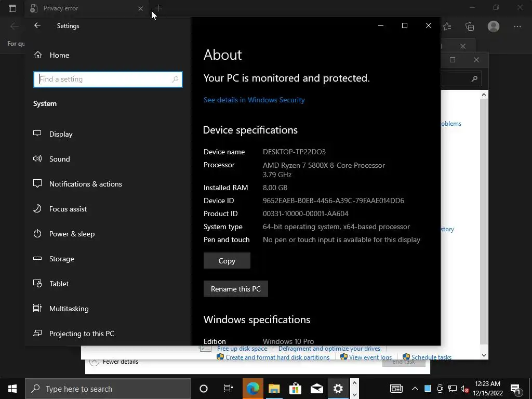The height and width of the screenshot is (399, 532).
Task: Click the background window scrollbar up arrow
Action: coord(484,95)
